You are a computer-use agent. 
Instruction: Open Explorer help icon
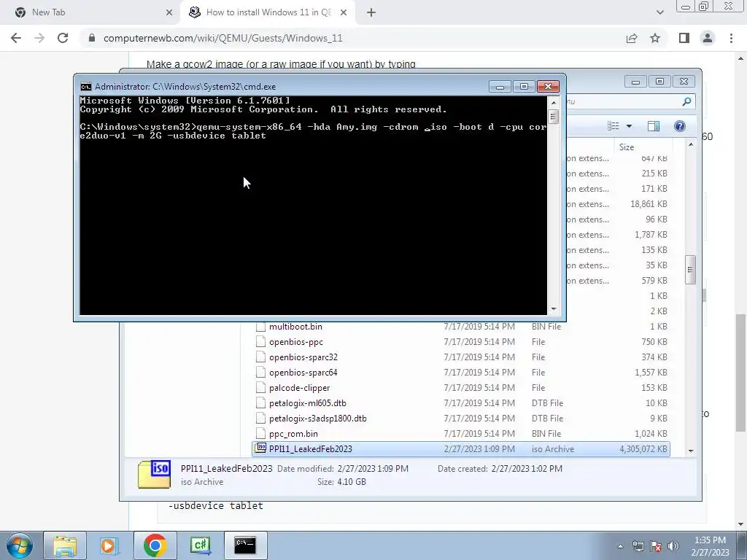680,126
